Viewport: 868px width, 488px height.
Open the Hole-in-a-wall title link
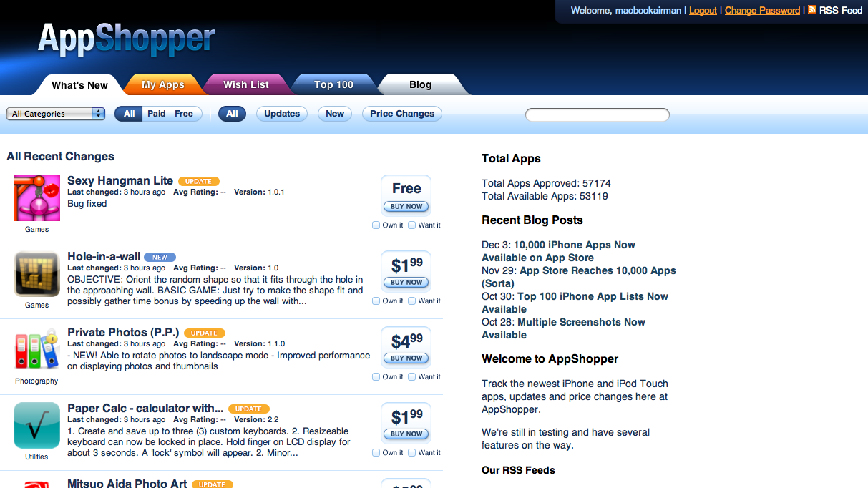click(104, 257)
